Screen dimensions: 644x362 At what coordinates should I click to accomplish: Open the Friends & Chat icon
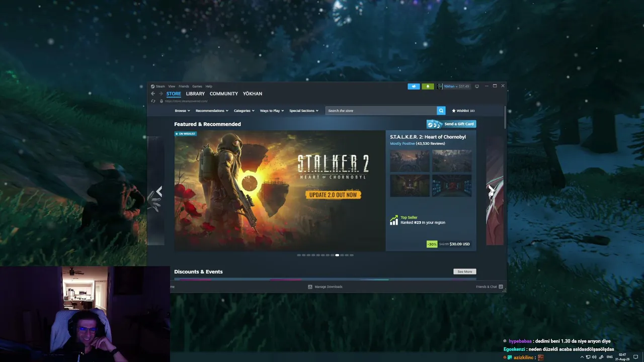[x=501, y=287]
